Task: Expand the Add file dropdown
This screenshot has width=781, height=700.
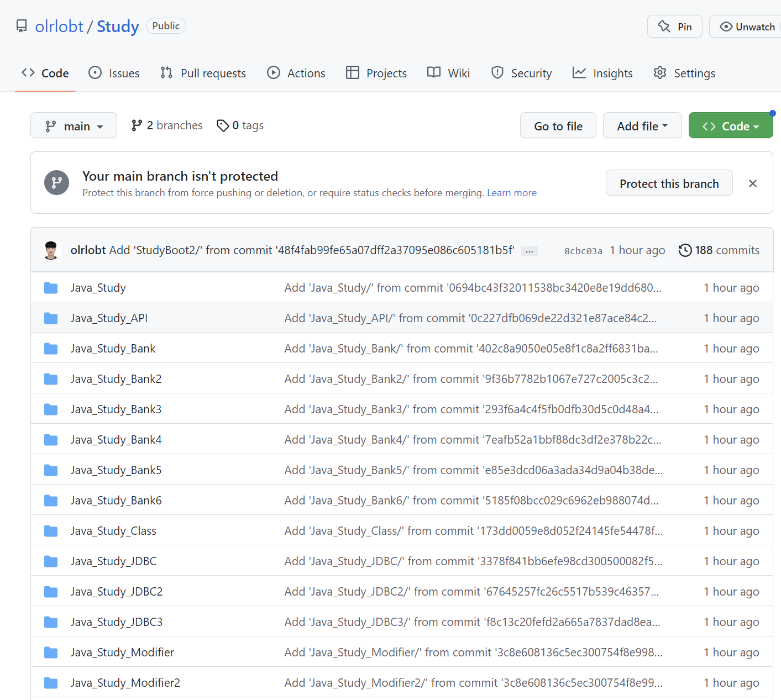Action: pos(642,125)
